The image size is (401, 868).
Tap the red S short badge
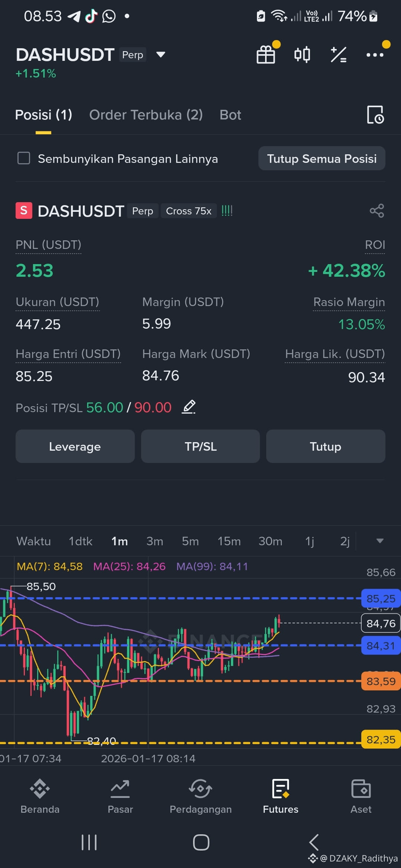pyautogui.click(x=24, y=211)
